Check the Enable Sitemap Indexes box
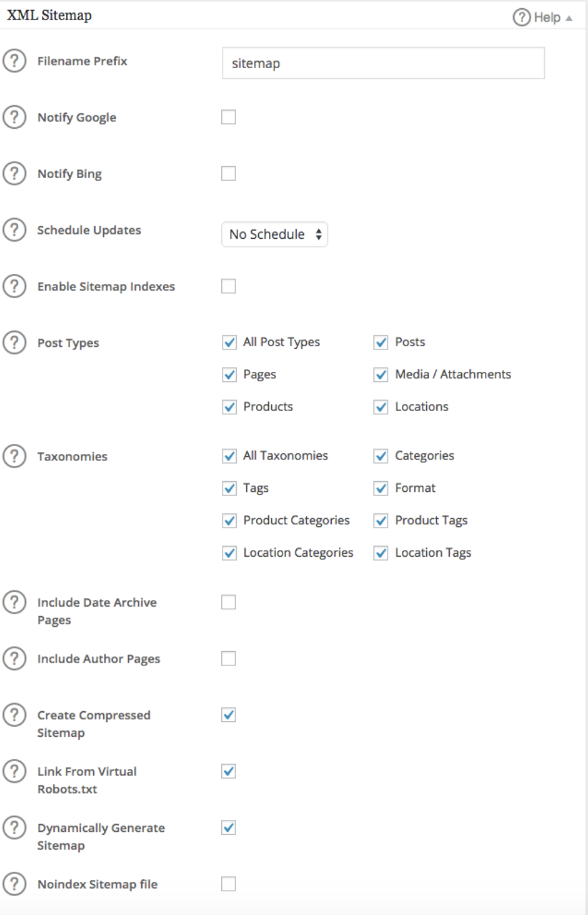Image resolution: width=588 pixels, height=915 pixels. 229,287
